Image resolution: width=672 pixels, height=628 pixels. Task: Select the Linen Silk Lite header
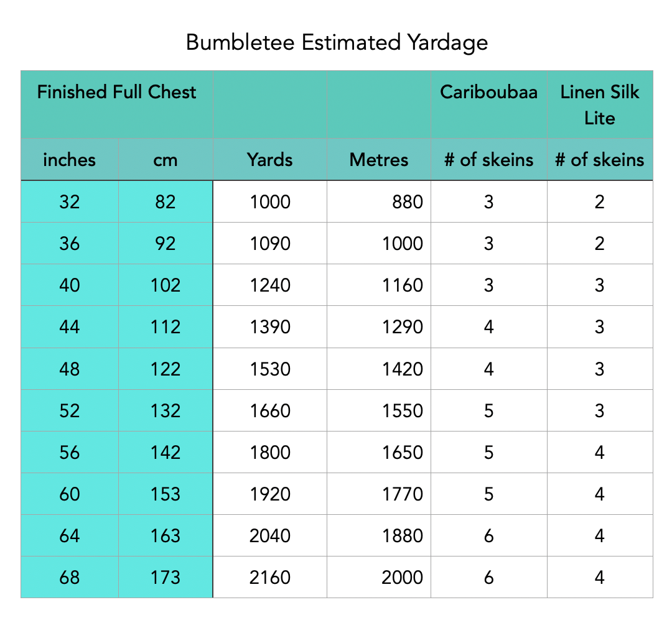tap(599, 104)
